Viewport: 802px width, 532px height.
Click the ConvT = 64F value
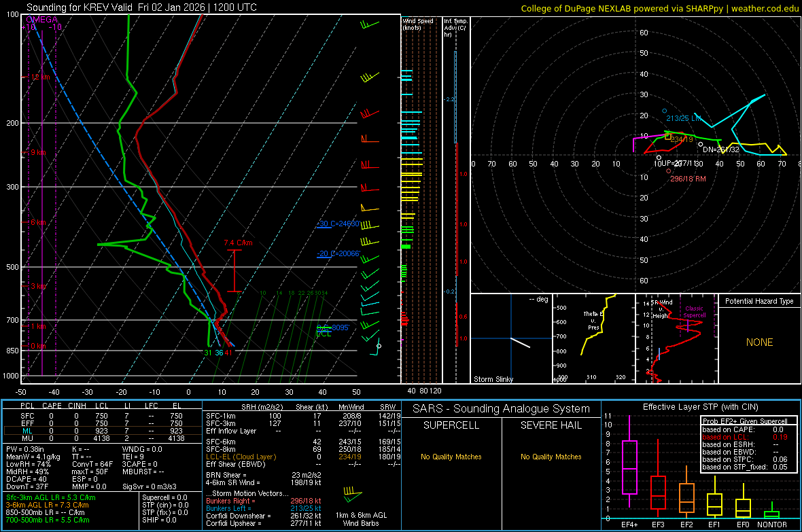[92, 465]
